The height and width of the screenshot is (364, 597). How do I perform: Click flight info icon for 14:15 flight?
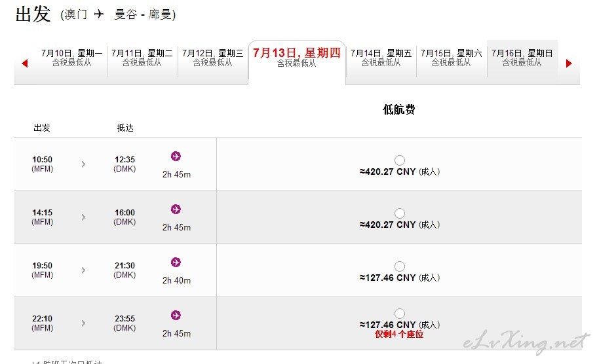click(176, 209)
